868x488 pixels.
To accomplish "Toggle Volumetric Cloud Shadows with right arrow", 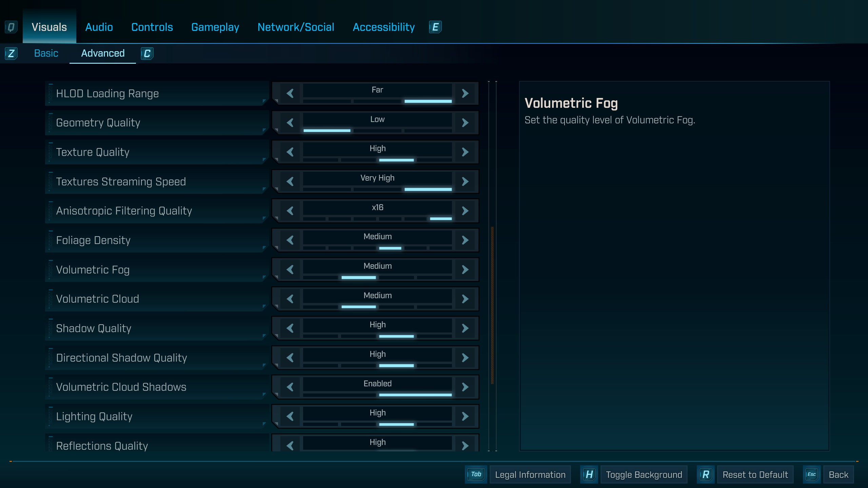I will coord(465,387).
